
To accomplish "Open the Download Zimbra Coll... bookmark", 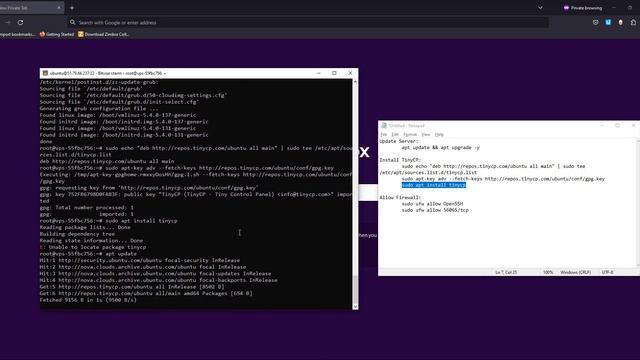I will point(104,34).
